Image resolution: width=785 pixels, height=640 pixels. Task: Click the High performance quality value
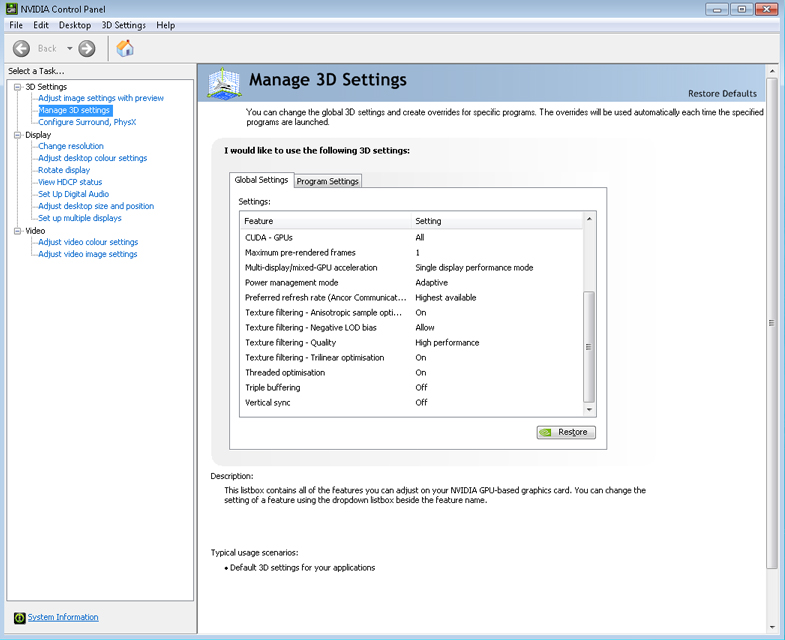click(x=447, y=343)
